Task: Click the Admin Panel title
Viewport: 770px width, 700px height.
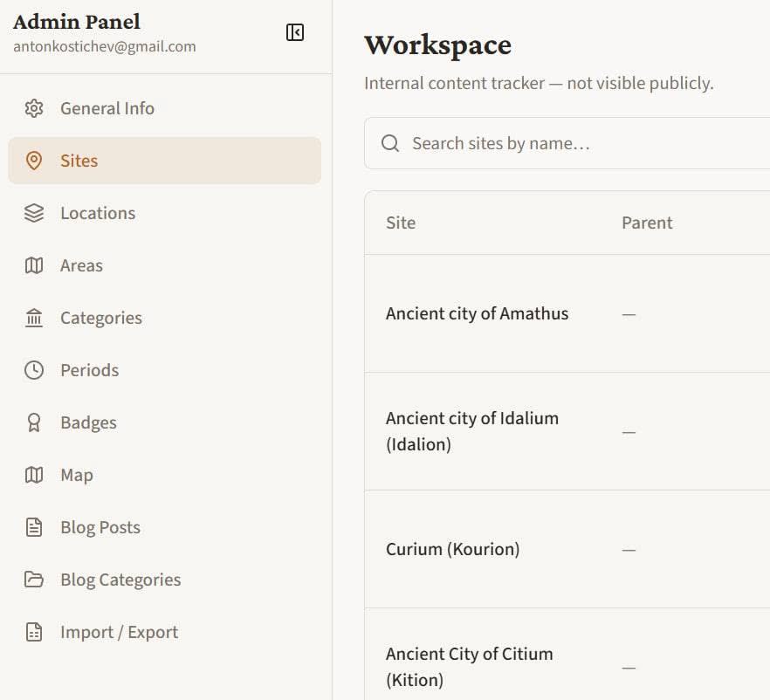Action: point(77,22)
